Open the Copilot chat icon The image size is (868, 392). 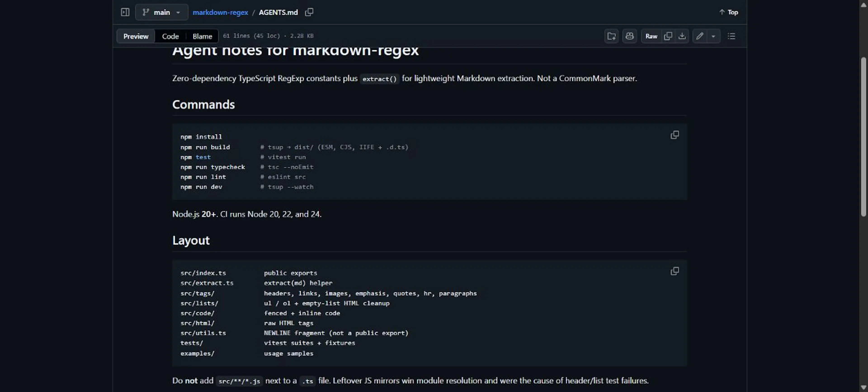coord(630,36)
